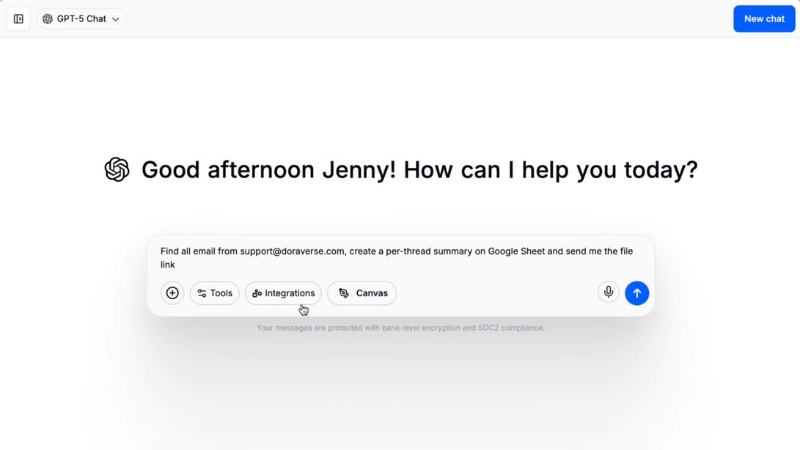Click the sliders icon on the Tools button
800x450 pixels.
[x=202, y=293]
